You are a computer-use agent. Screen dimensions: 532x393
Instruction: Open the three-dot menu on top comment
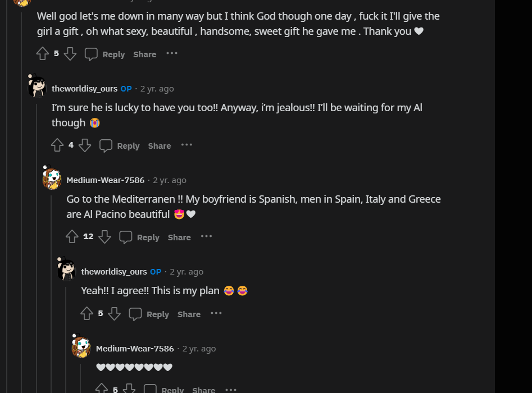(172, 53)
